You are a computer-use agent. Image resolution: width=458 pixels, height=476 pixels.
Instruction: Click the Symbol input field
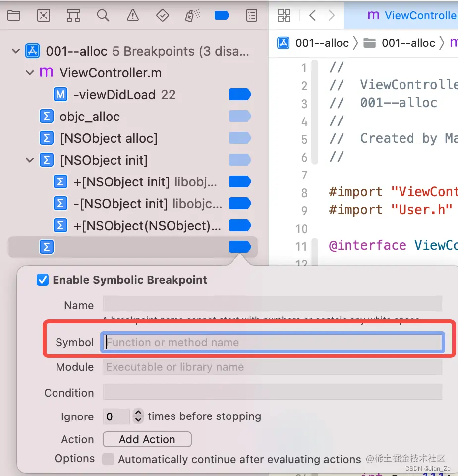pos(273,342)
